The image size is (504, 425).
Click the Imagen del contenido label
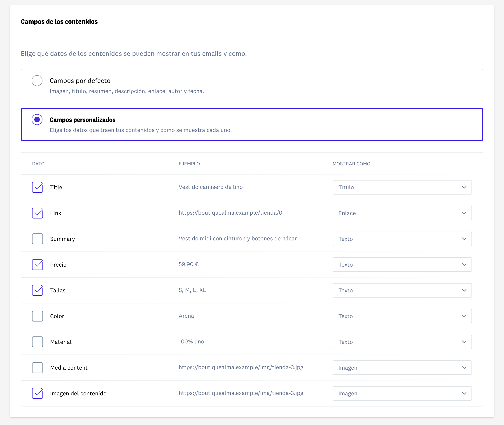point(78,393)
